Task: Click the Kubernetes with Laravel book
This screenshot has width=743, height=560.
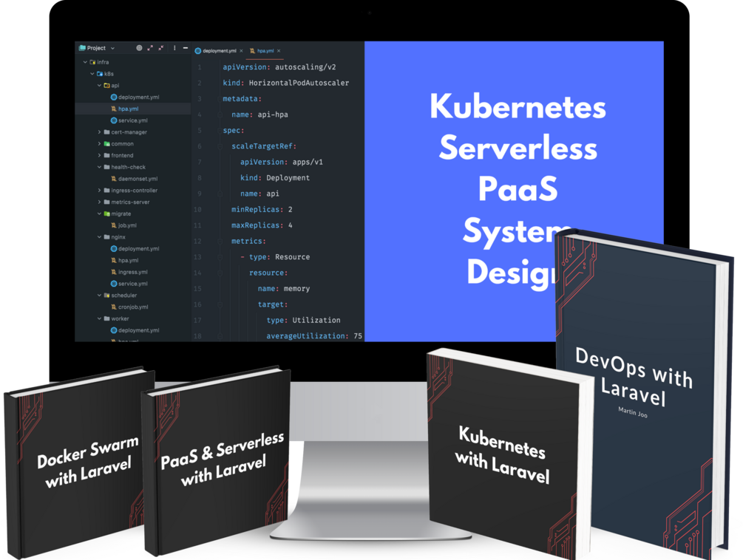Action: [509, 454]
